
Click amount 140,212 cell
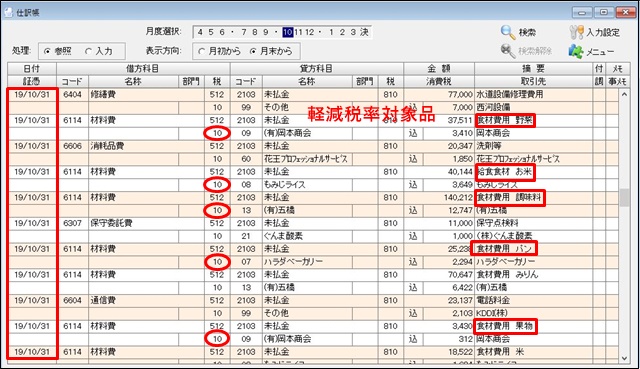click(439, 197)
